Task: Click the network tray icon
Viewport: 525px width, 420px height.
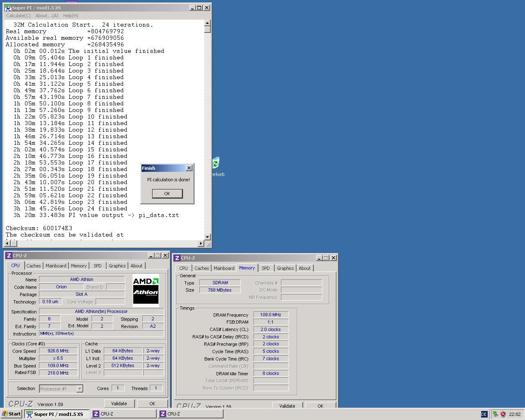Action: (x=495, y=414)
